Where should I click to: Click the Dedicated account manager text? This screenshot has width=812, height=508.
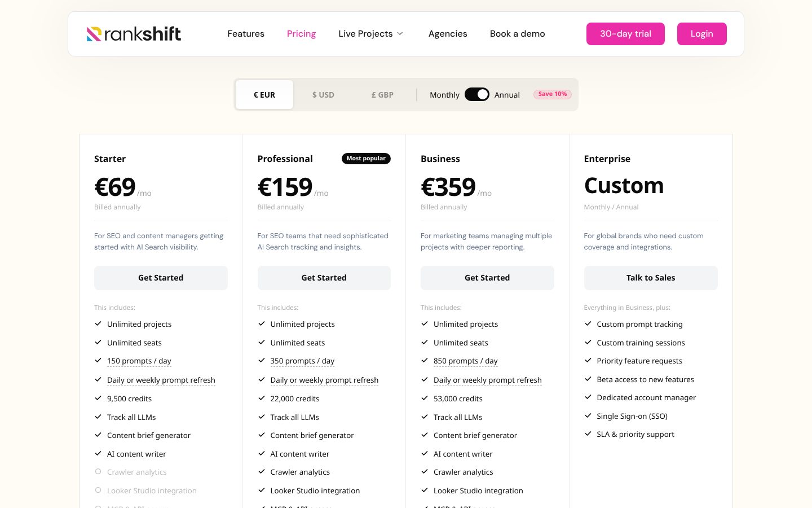coord(646,397)
